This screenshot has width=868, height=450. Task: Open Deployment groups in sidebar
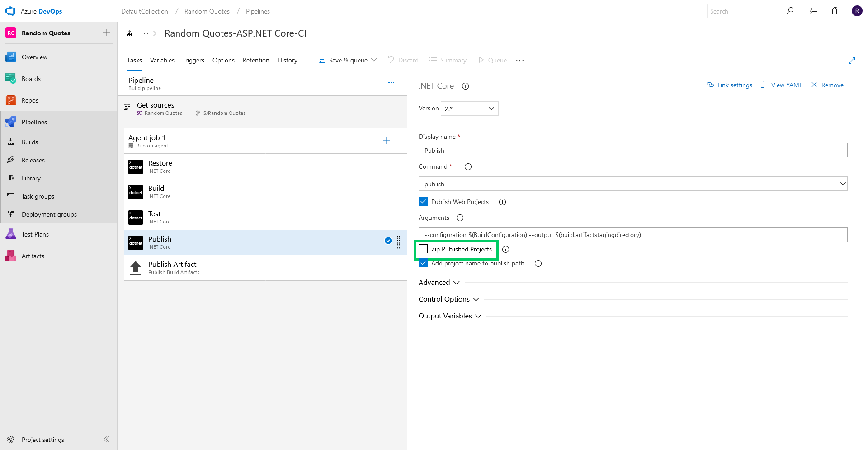pos(49,214)
